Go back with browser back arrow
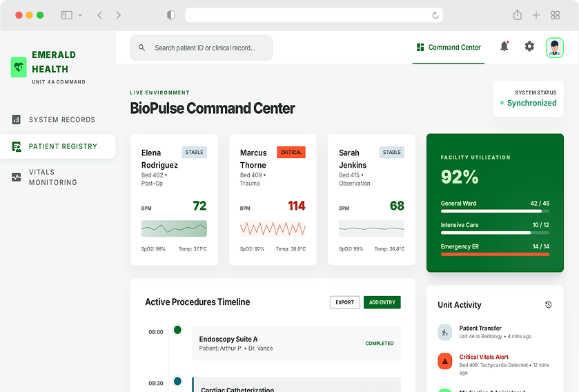Viewport: 579px width, 392px height. click(x=99, y=15)
